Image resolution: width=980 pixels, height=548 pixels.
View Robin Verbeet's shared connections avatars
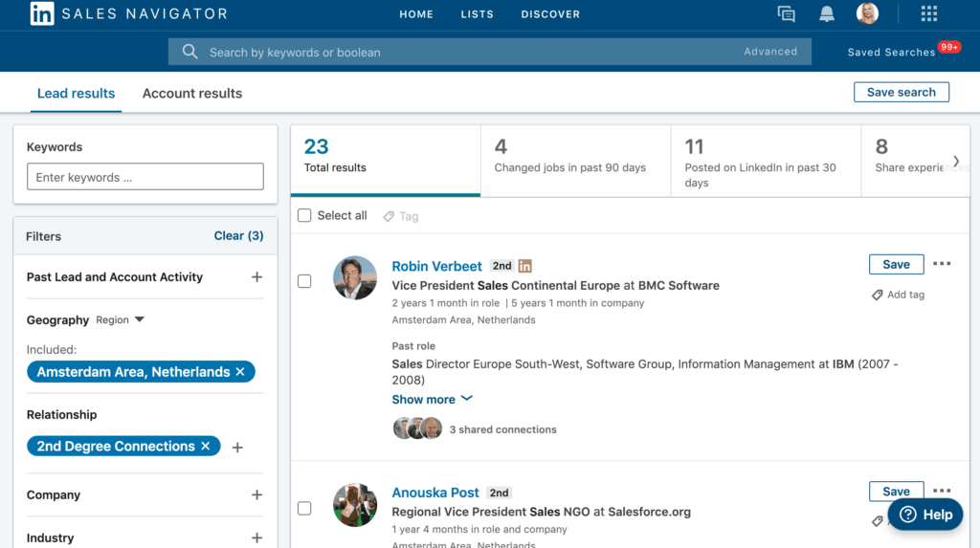(x=417, y=428)
